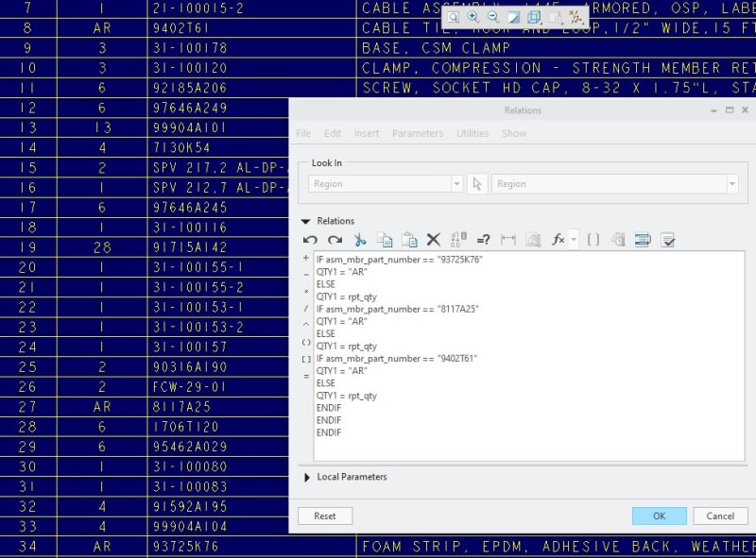Open the Show menu
Viewport: 756px width, 558px height.
pos(514,133)
